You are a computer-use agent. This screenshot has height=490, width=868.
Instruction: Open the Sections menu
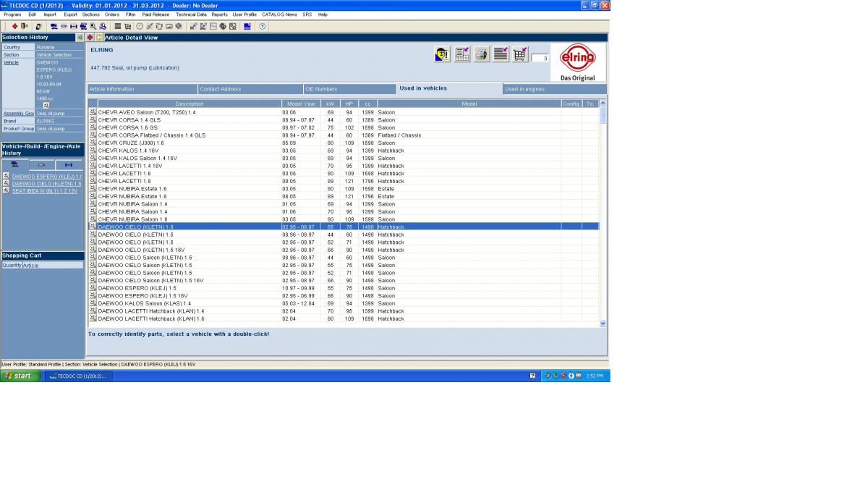pos(91,14)
